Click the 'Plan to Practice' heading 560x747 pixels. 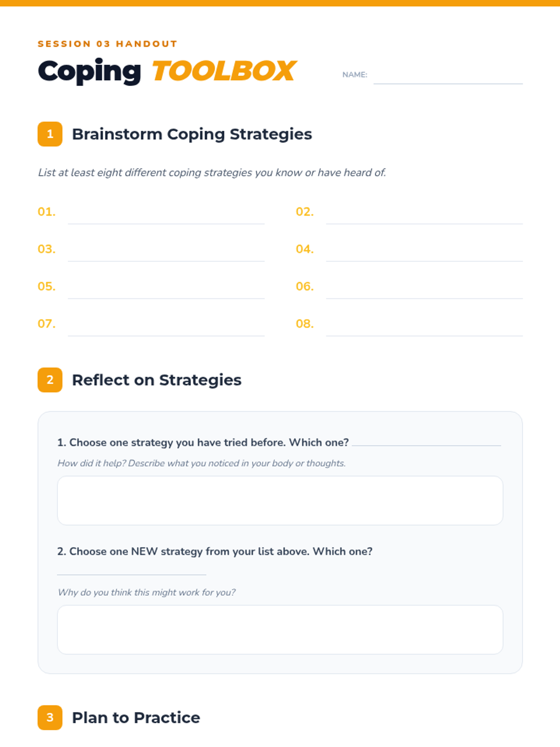point(136,718)
